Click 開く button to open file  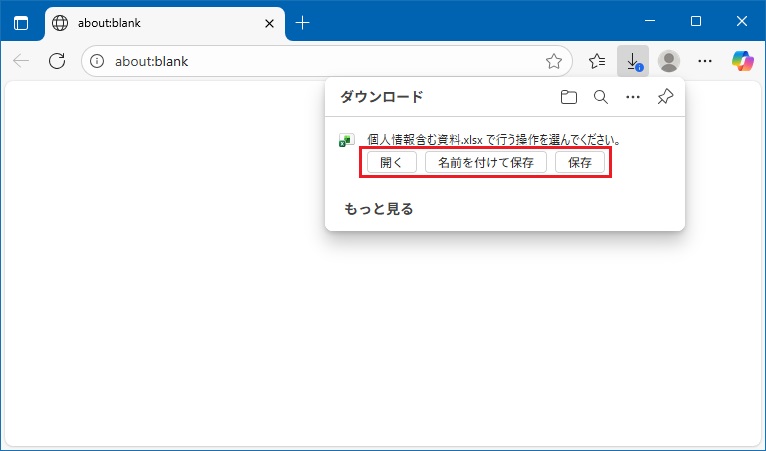391,163
